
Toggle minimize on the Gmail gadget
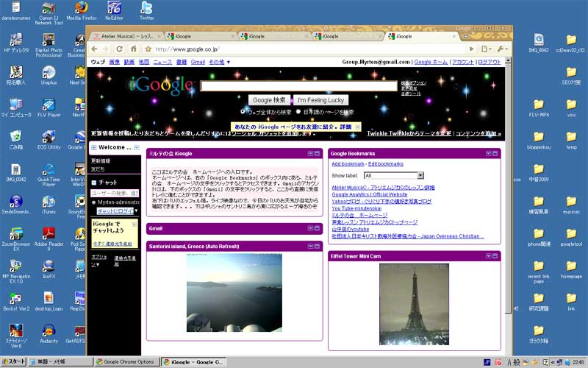tap(318, 228)
